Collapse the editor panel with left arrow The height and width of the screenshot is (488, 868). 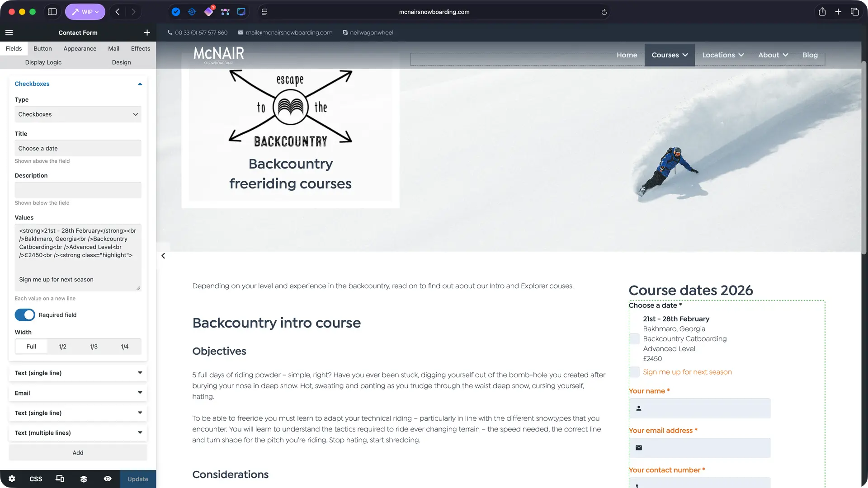tap(163, 256)
